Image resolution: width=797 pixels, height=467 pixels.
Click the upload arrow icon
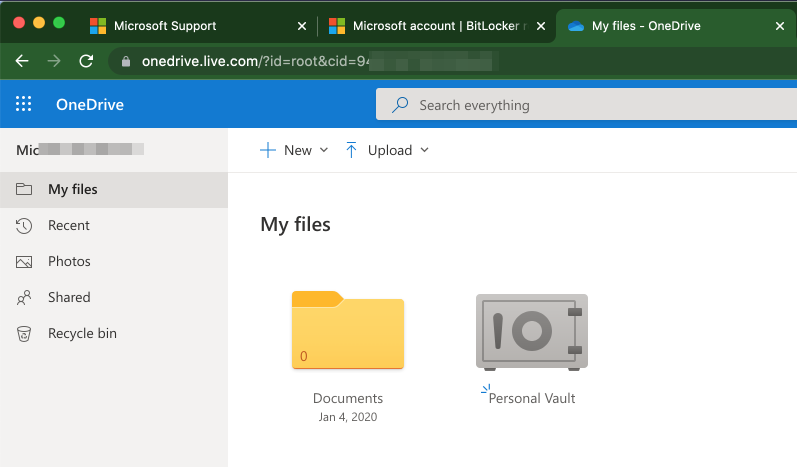click(351, 150)
